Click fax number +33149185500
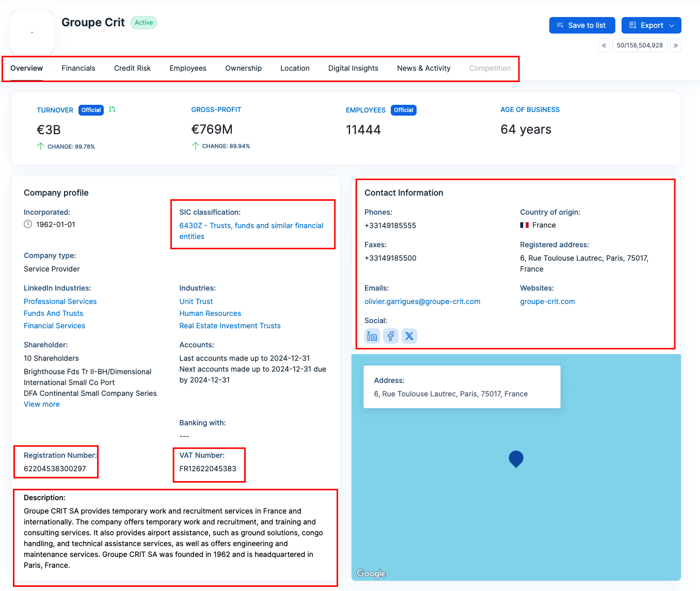The image size is (700, 591). tap(390, 258)
